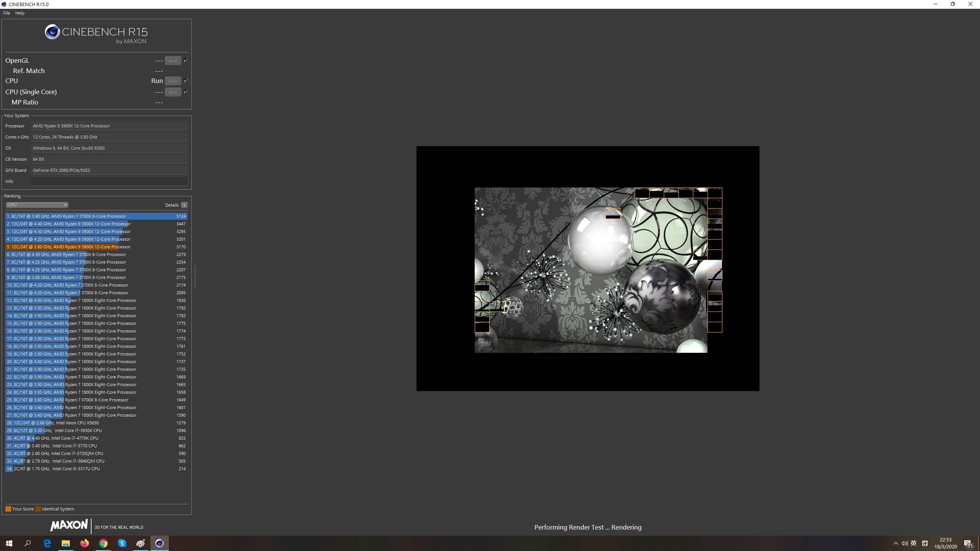Minimize the Cinebench window
Viewport: 980px width, 551px height.
pyautogui.click(x=935, y=4)
